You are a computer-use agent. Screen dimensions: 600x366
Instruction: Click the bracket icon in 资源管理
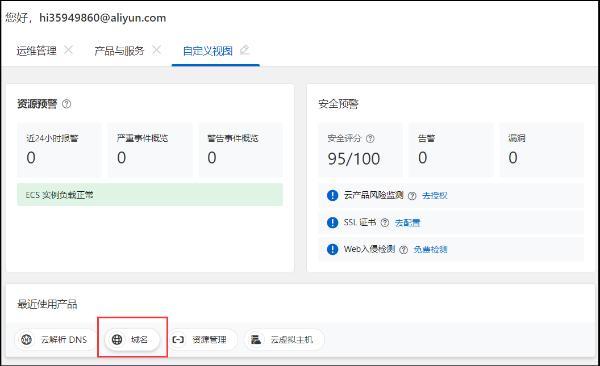[178, 339]
